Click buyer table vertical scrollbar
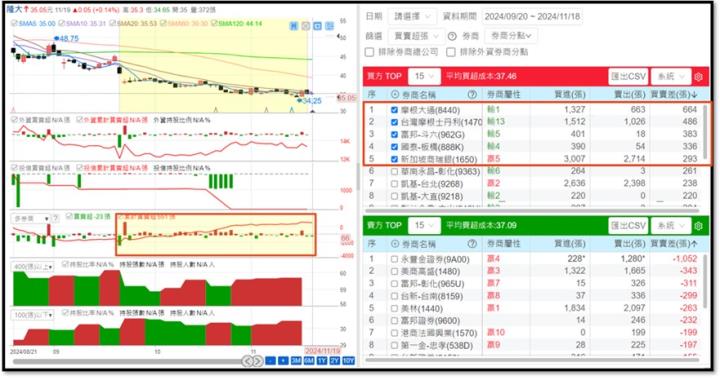 (705, 131)
